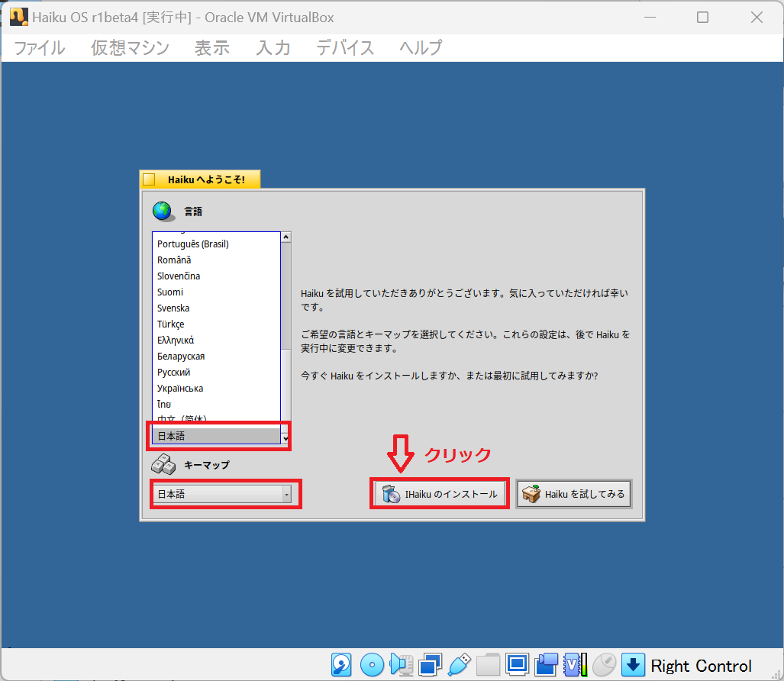Select Türkçe in language list
Image resolution: width=784 pixels, height=681 pixels.
coord(216,324)
